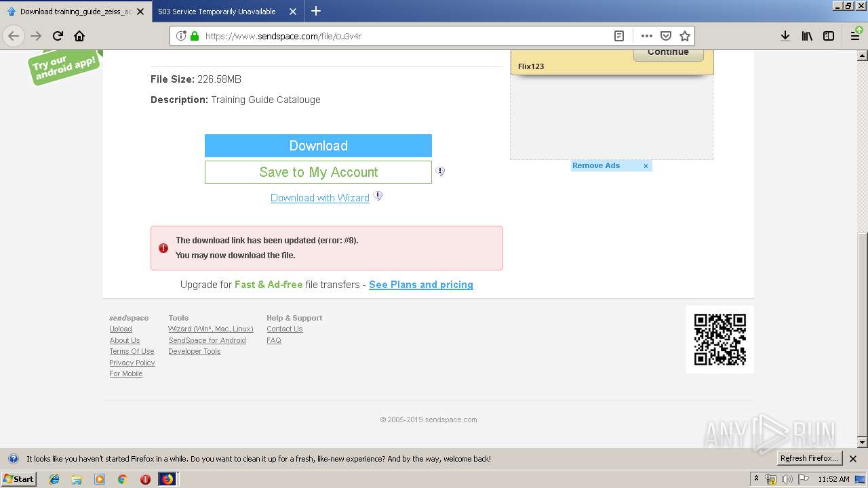868x488 pixels.
Task: Launch Internet Explorer from taskbar
Action: (x=54, y=479)
